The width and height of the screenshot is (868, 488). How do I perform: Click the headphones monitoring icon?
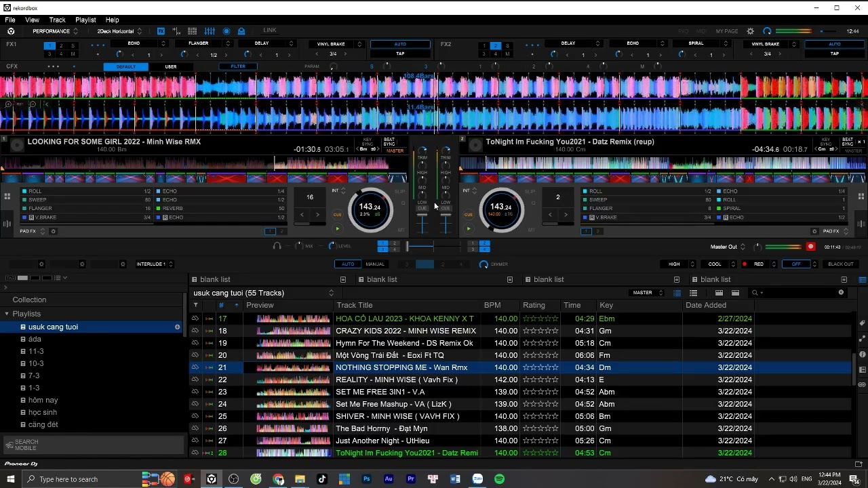click(277, 246)
